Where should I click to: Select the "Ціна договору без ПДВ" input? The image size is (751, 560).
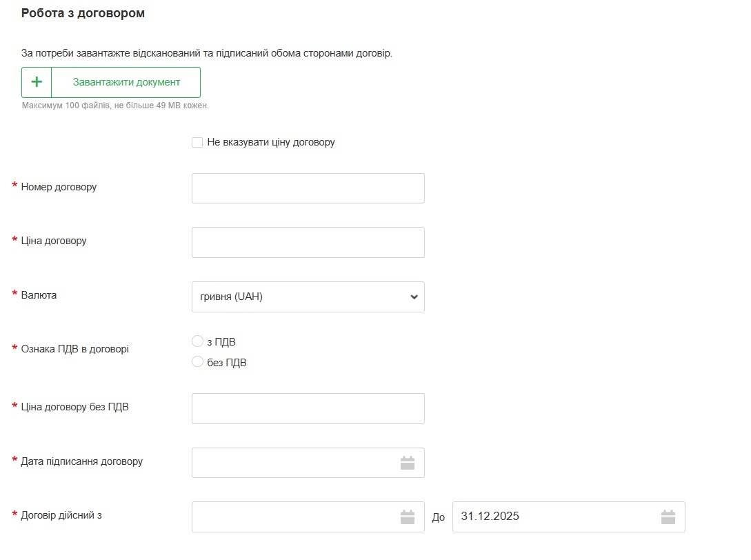click(x=308, y=408)
